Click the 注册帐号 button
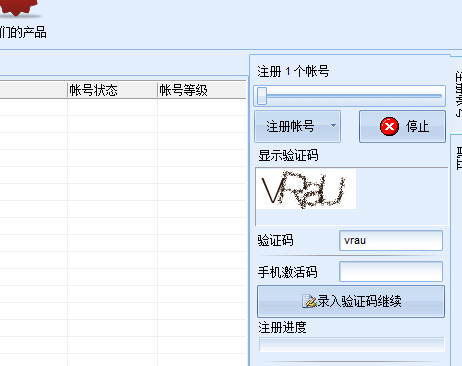This screenshot has width=462, height=366. (x=297, y=127)
